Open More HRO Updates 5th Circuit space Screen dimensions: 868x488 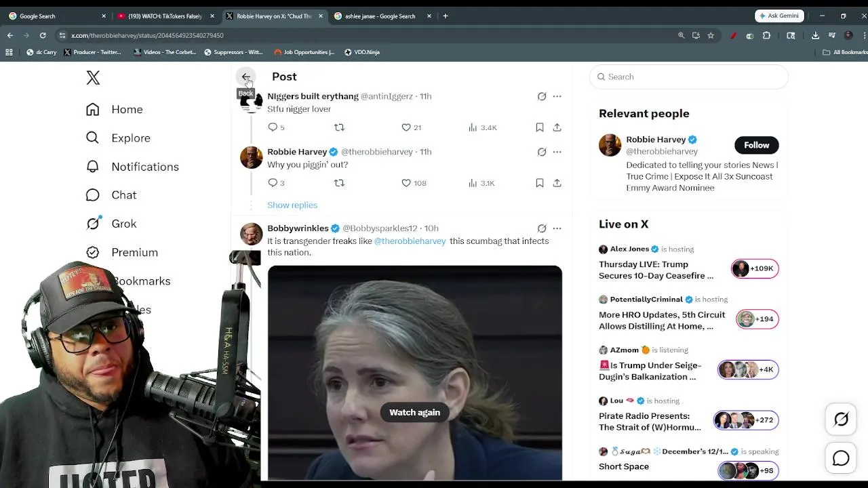662,321
